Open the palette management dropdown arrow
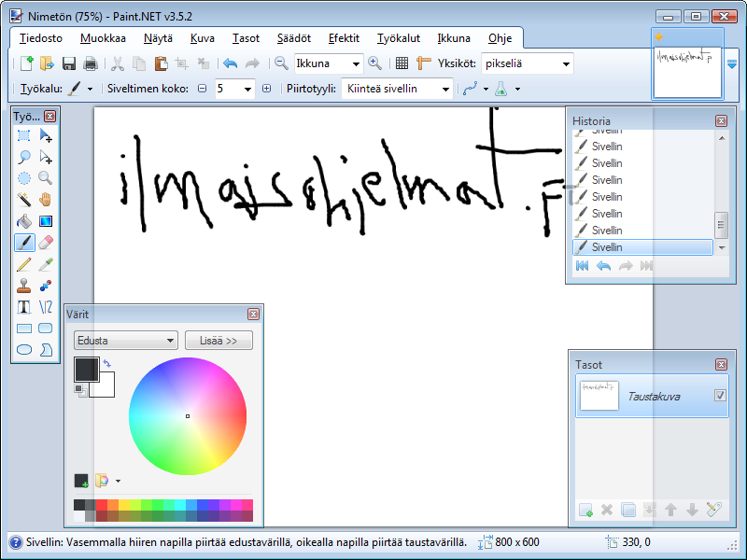This screenshot has width=747, height=560. pyautogui.click(x=118, y=481)
